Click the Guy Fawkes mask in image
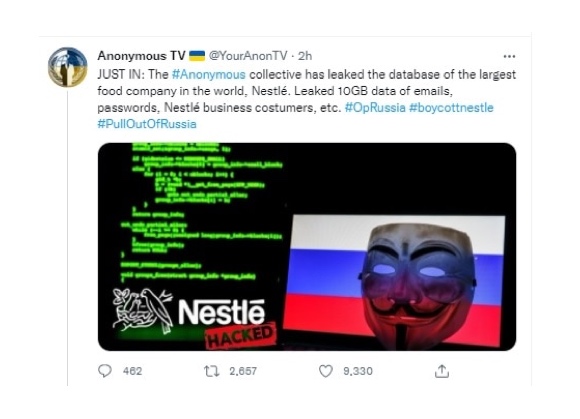Image resolution: width=580 pixels, height=419 pixels. click(417, 287)
